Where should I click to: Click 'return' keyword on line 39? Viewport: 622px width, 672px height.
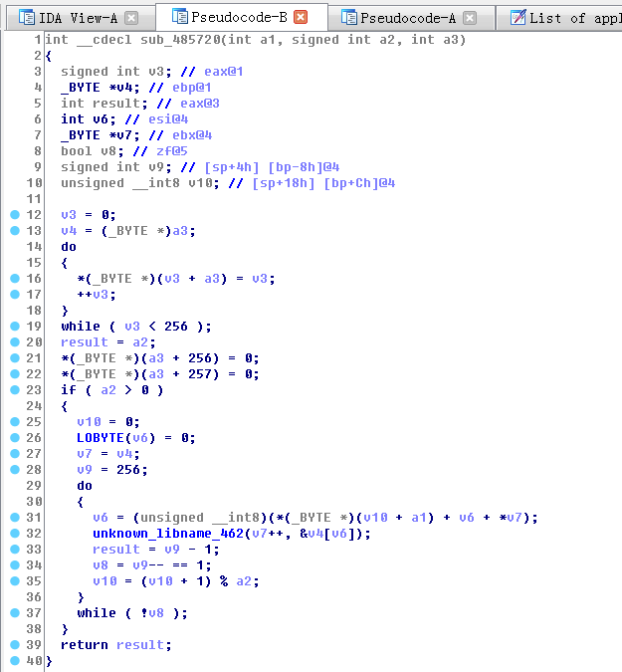click(x=85, y=645)
